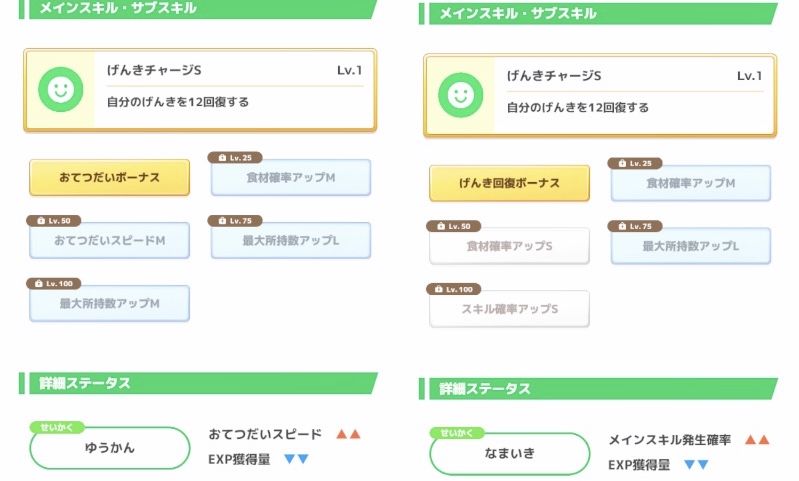Viewport: 799px width, 481px height.
Task: Click right Lv. 75 lock badge
Action: point(636,226)
